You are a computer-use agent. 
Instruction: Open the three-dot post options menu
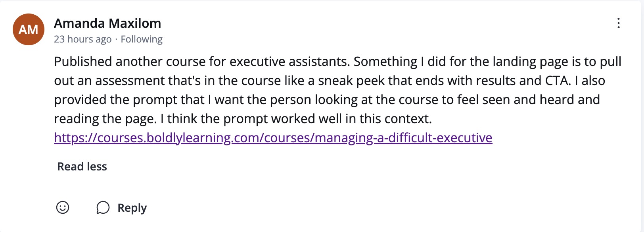(618, 23)
